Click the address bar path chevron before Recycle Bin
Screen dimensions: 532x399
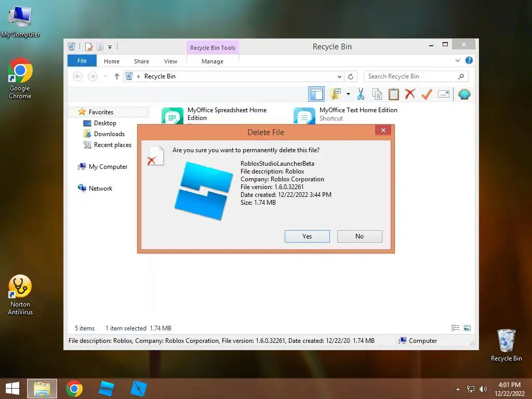pos(138,77)
